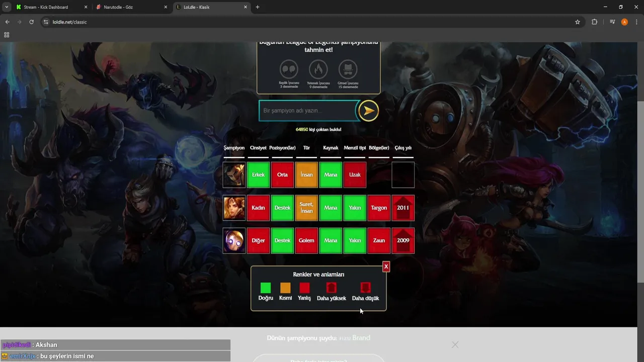Click the page vertical scrollbar
This screenshot has width=644, height=362.
640,191
